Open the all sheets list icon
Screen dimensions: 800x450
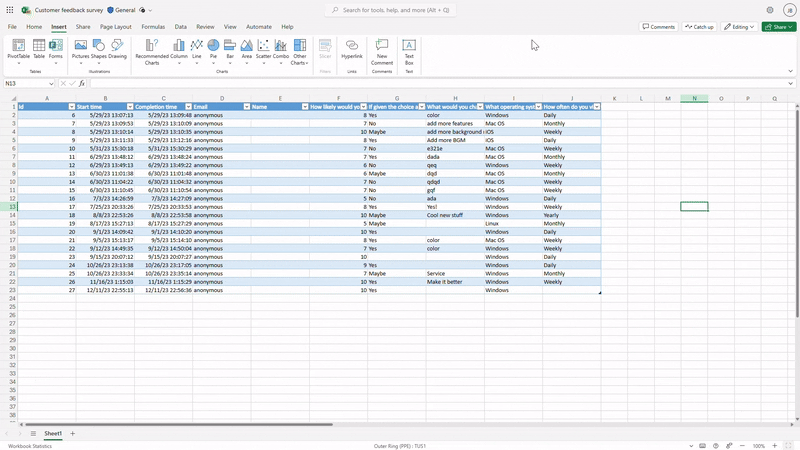[x=33, y=433]
